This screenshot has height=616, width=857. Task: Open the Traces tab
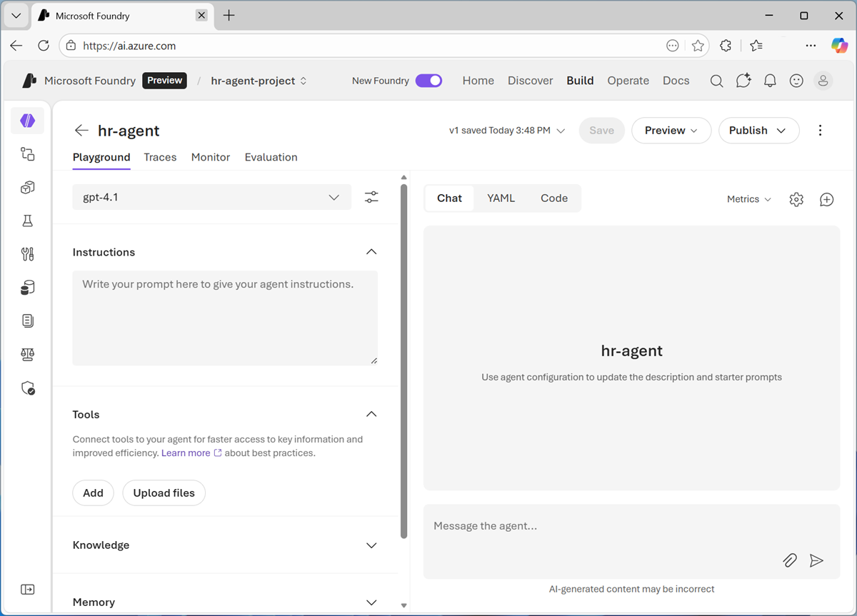point(160,157)
